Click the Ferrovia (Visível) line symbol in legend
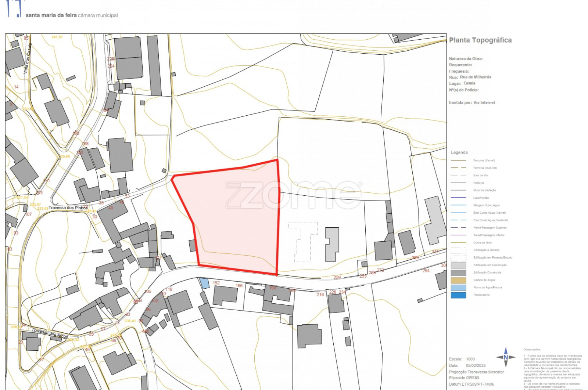Image resolution: width=588 pixels, height=390 pixels. [458, 160]
